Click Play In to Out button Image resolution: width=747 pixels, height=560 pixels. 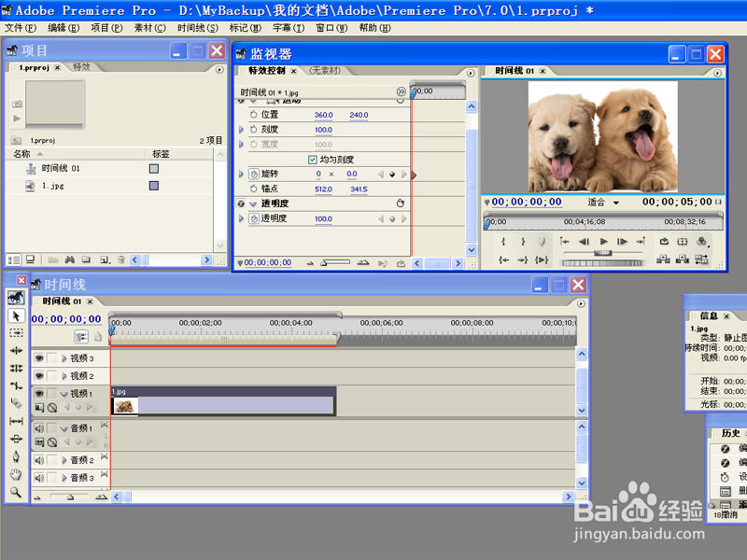point(542,259)
